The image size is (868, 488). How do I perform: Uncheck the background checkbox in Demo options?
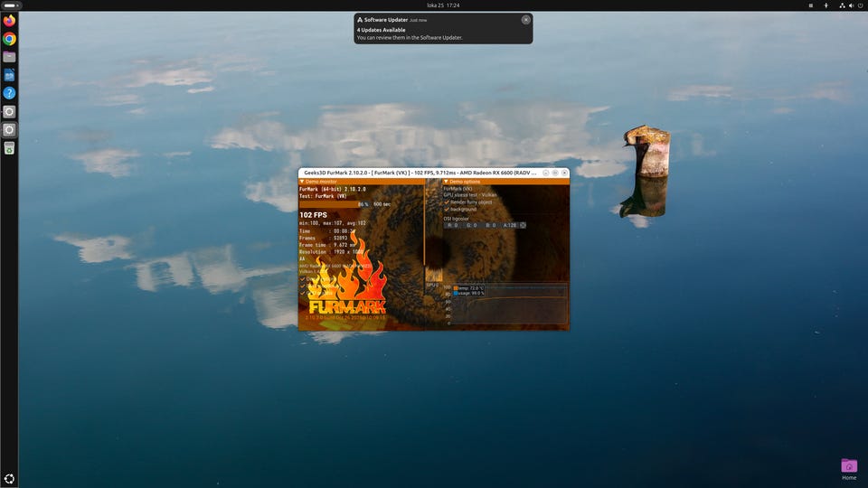coord(447,209)
